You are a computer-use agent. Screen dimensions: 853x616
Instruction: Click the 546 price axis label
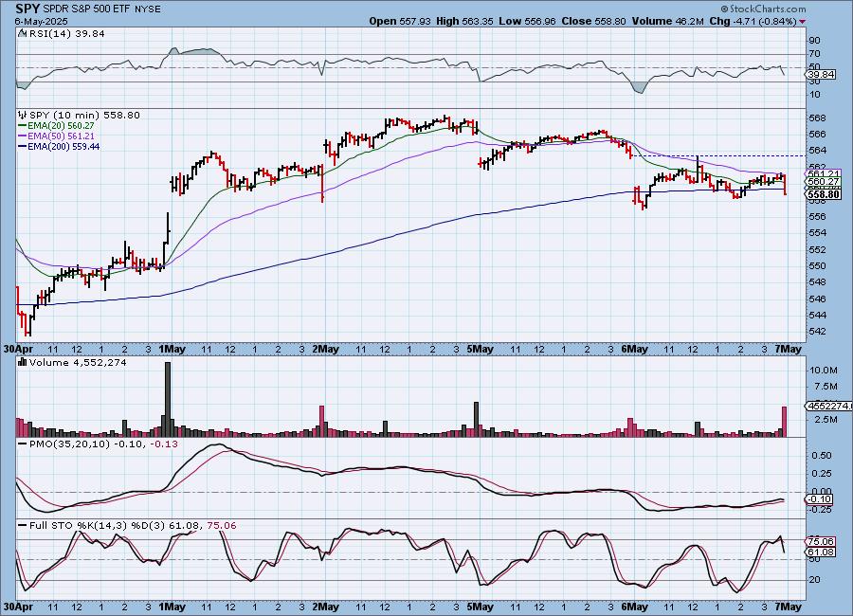(817, 299)
